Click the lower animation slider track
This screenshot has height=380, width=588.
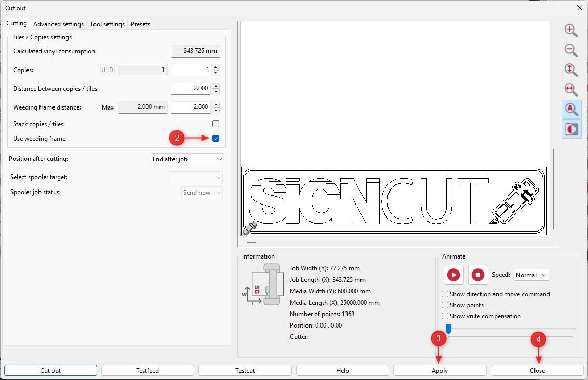pos(511,337)
